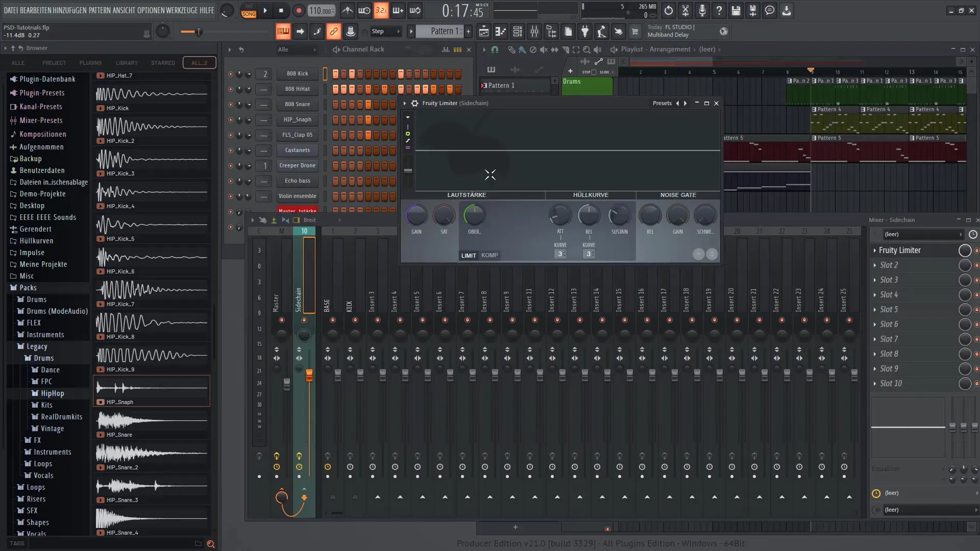Open the PATTERN menu
The width and height of the screenshot is (980, 551).
(x=100, y=10)
